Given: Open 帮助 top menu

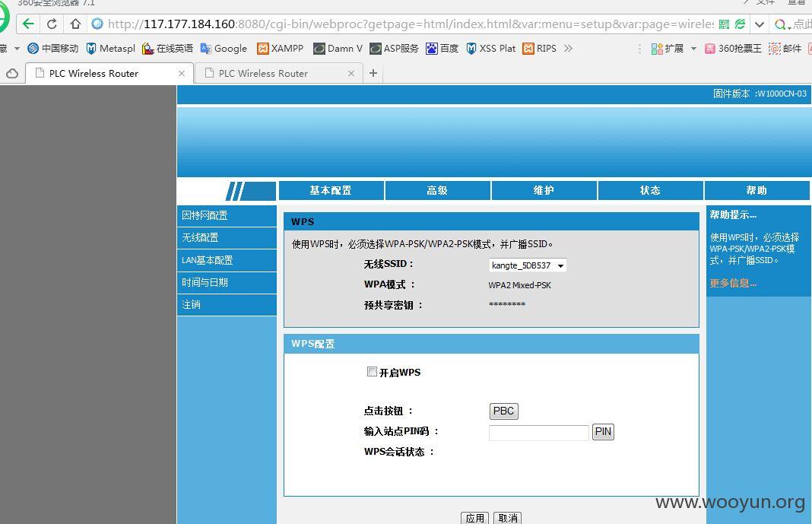Looking at the screenshot, I should coord(756,190).
